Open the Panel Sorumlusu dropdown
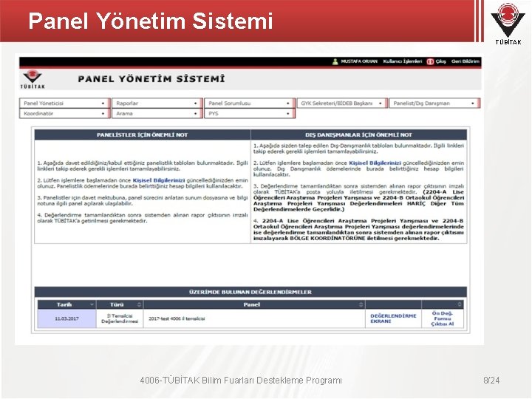Screen dimensions: 532x399 250,103
